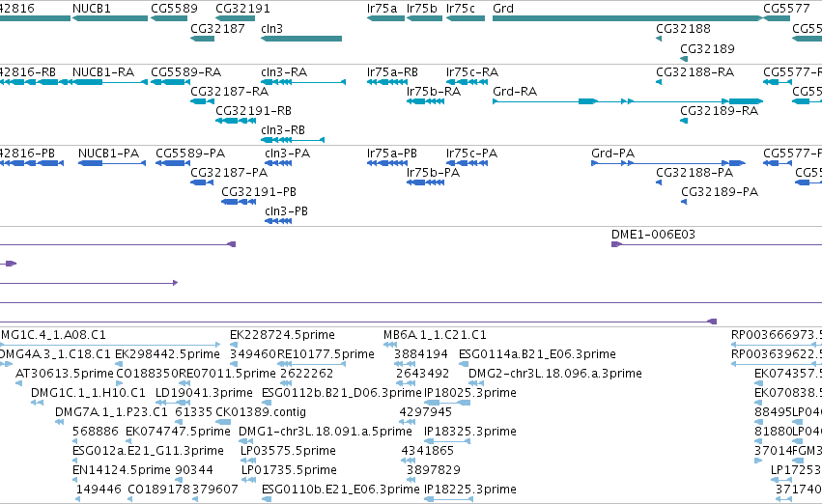Select the cln3 gene label
The image size is (822, 504).
pyautogui.click(x=271, y=28)
